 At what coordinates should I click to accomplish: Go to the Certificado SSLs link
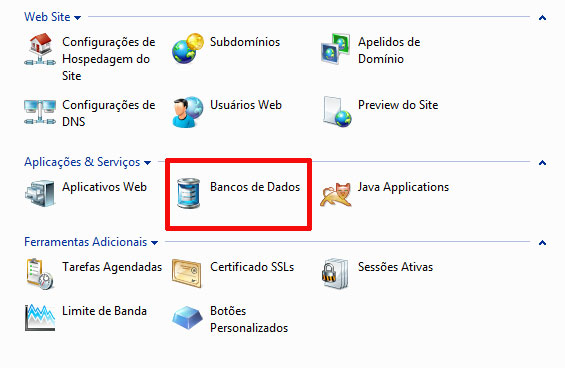[252, 267]
